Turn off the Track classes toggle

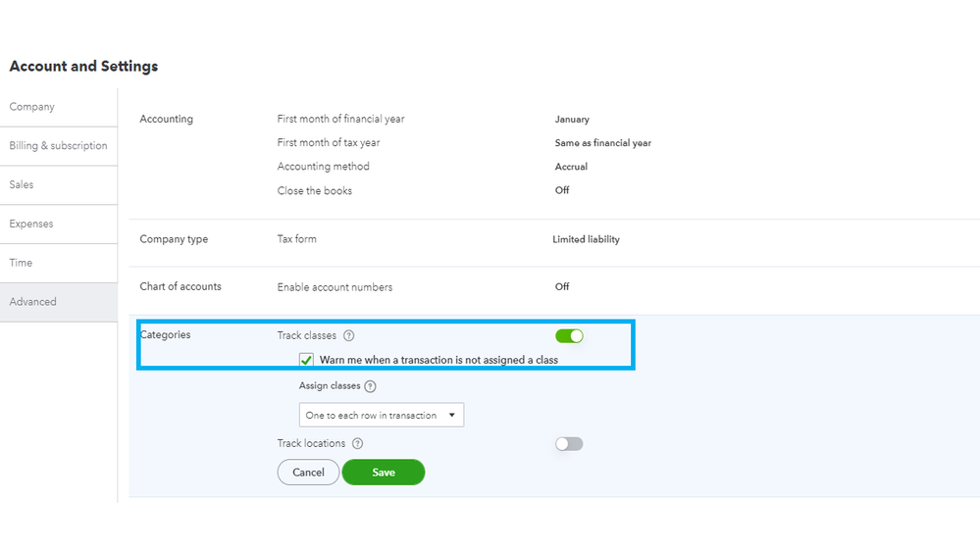point(569,336)
